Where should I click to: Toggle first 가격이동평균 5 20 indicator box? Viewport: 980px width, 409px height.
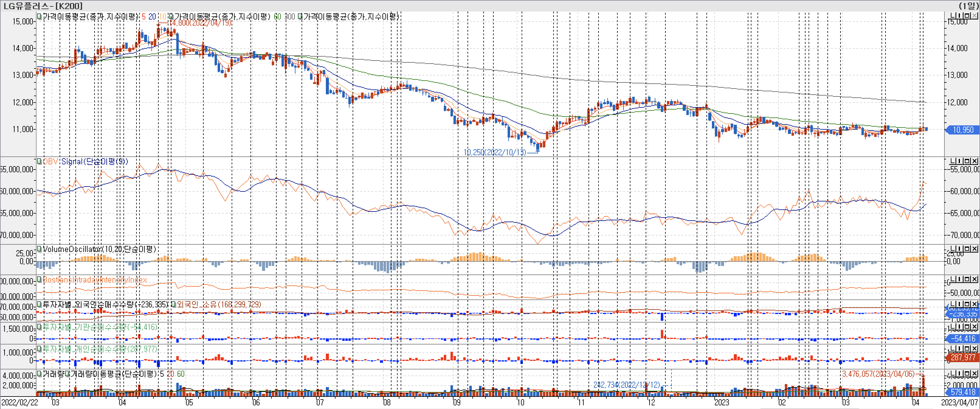(x=39, y=16)
